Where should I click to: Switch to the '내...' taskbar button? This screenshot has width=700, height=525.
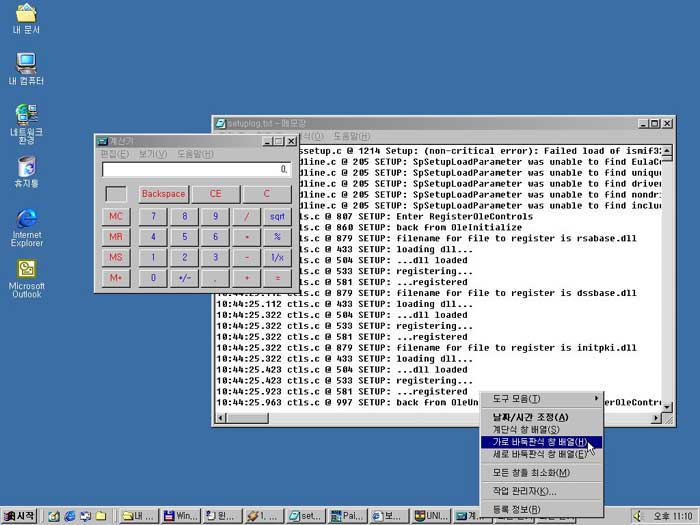point(138,516)
